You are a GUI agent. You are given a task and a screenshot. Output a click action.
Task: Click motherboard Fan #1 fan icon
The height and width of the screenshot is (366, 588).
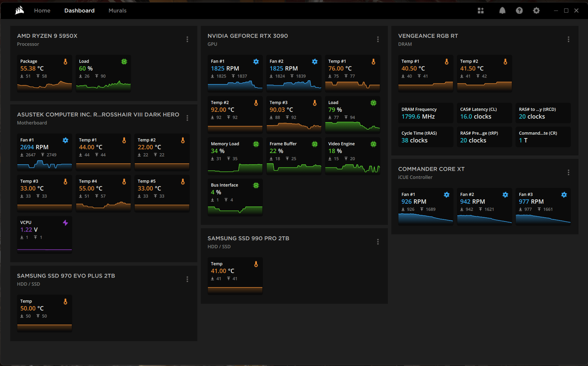click(65, 140)
